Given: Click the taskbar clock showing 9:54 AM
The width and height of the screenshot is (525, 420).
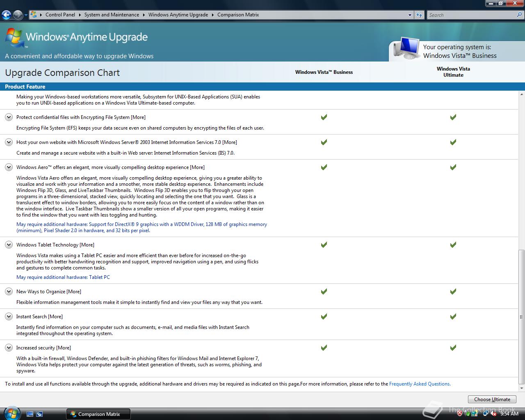Looking at the screenshot, I should pyautogui.click(x=509, y=414).
